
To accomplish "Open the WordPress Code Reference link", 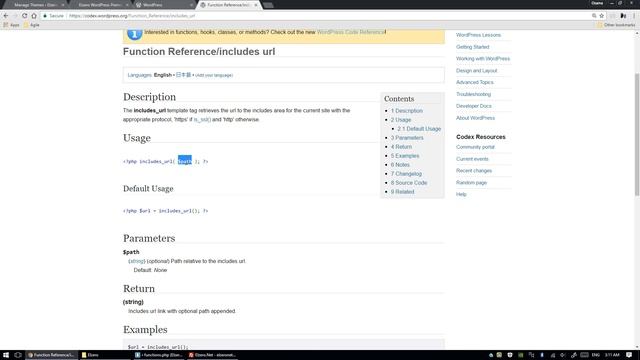I will tap(350, 32).
